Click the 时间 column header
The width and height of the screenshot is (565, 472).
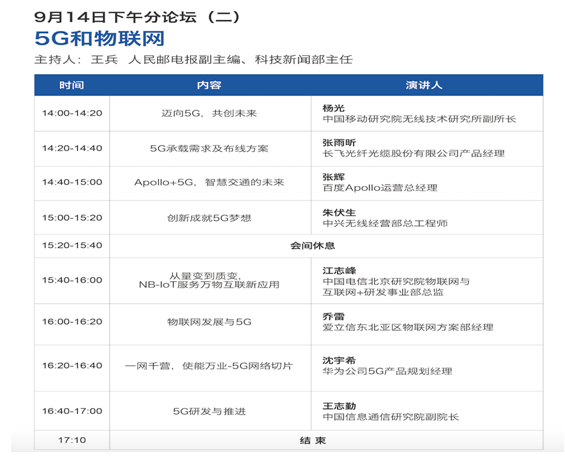72,85
